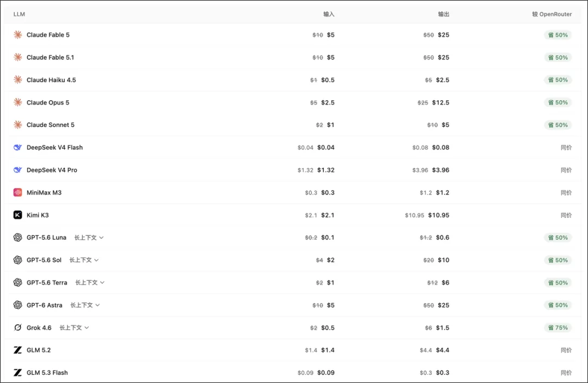588x383 pixels.
Task: Expand long-context dropdown for GPT-5.6 Luna
Action: click(89, 238)
